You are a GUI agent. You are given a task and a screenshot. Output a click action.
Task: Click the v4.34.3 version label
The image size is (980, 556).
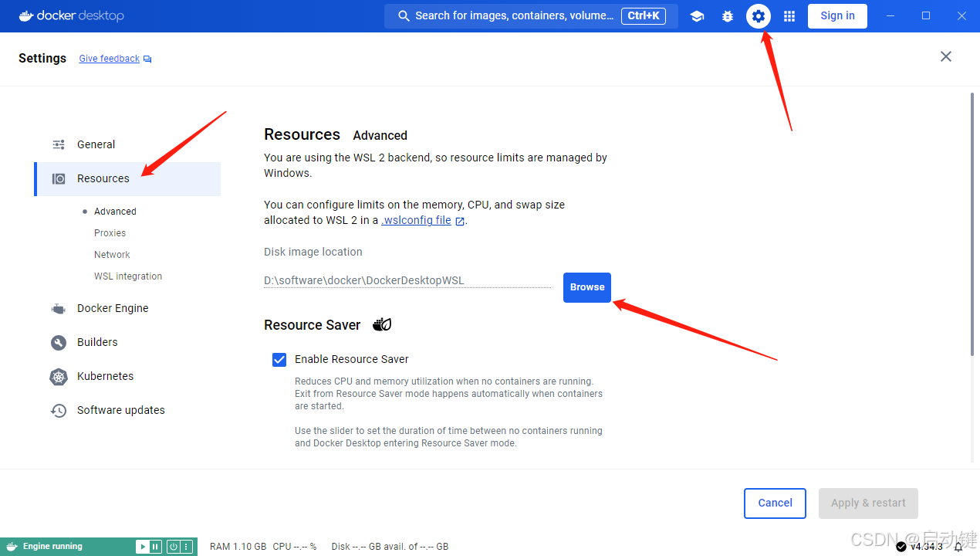point(927,547)
